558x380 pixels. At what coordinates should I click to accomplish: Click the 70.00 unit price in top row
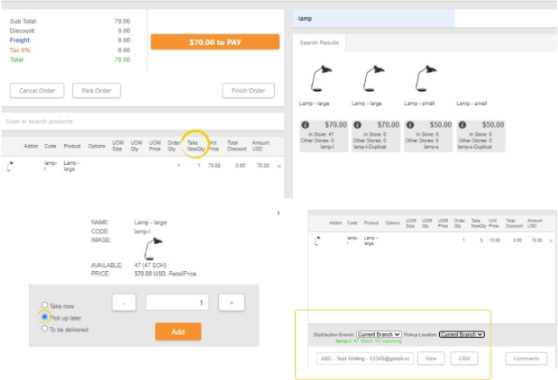coord(214,166)
